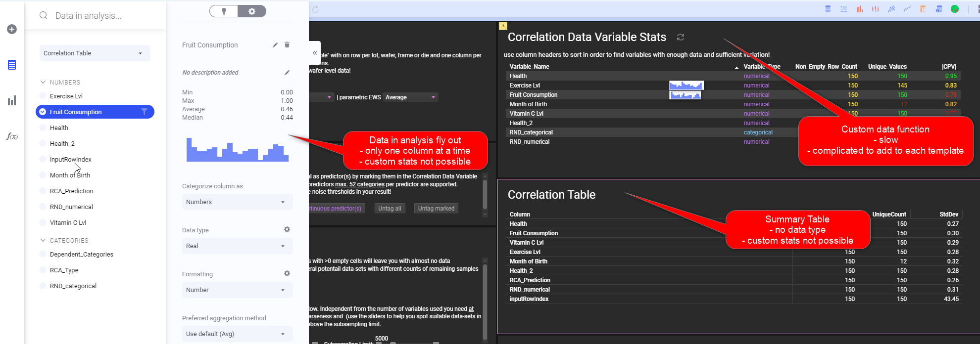Viewport: 980px width, 344px height.
Task: Delete the Fruit Consumption column via trash icon
Action: tap(287, 45)
